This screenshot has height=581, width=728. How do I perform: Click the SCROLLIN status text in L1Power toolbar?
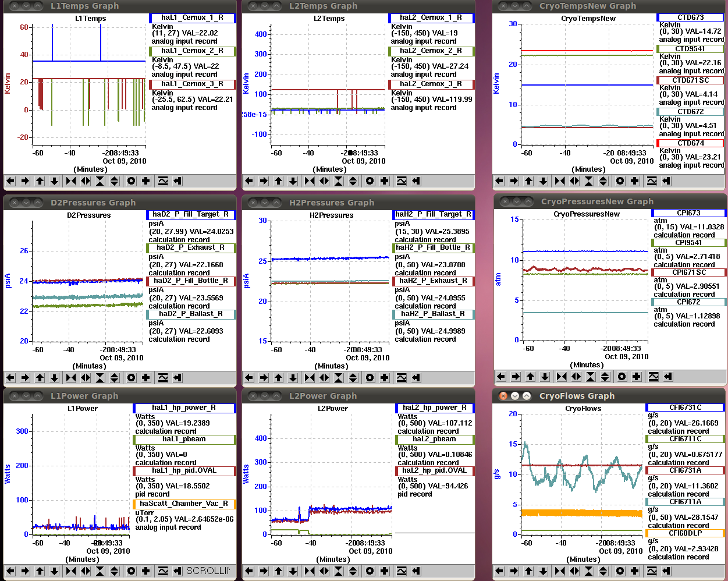[208, 571]
